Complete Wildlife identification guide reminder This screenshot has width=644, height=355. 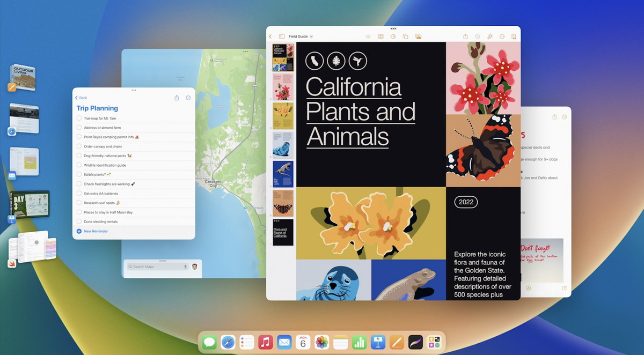pyautogui.click(x=79, y=165)
